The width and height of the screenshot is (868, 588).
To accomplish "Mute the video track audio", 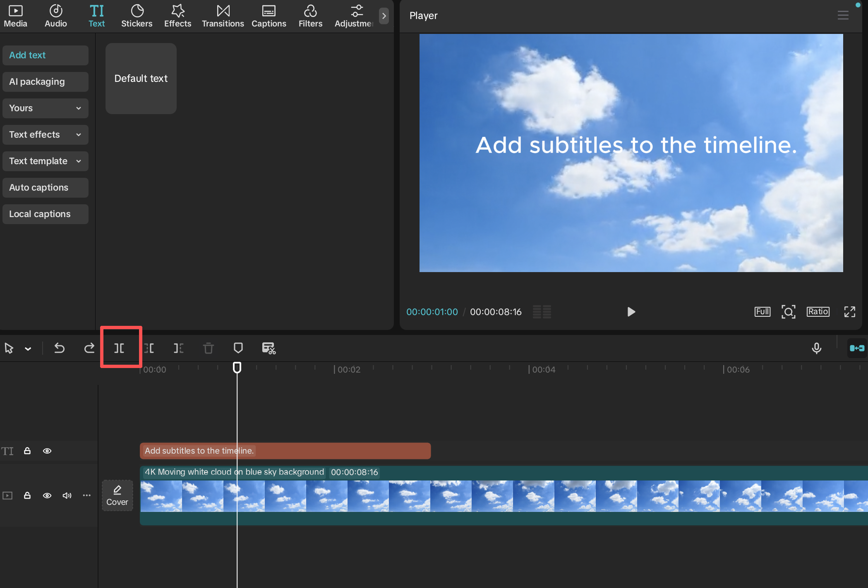I will pos(67,495).
